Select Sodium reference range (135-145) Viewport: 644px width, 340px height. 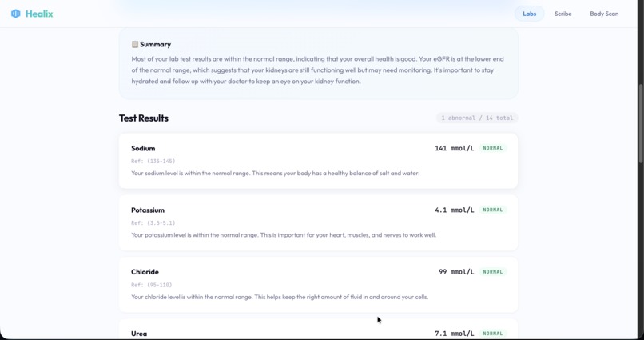tap(153, 161)
